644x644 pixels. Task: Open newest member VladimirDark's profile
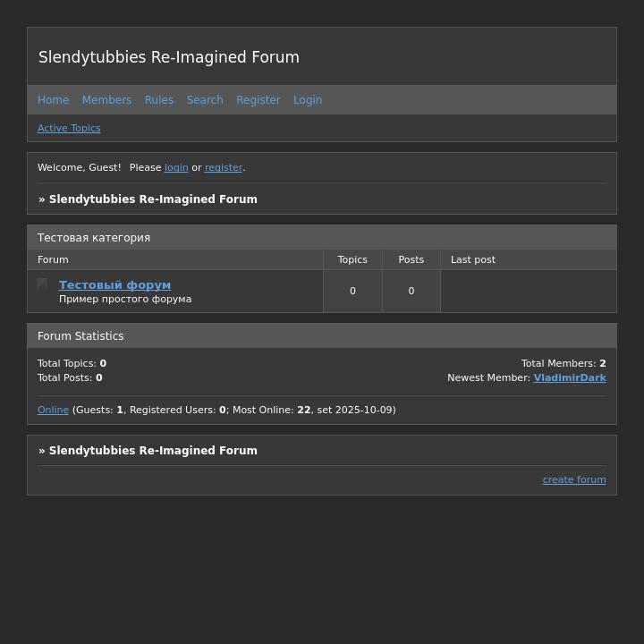pos(570,378)
